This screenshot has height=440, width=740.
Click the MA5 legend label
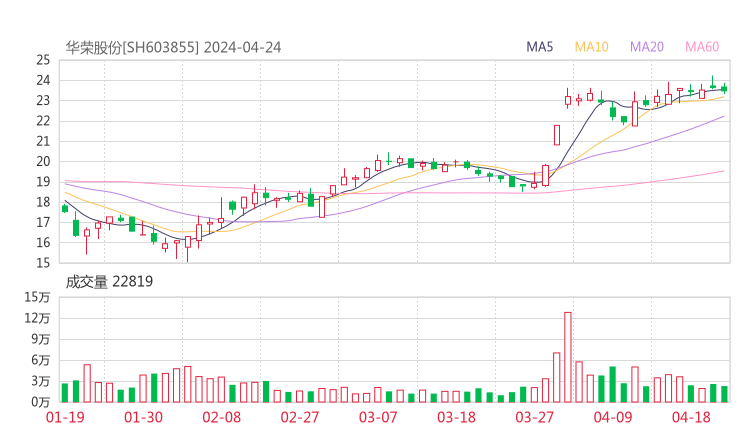539,47
